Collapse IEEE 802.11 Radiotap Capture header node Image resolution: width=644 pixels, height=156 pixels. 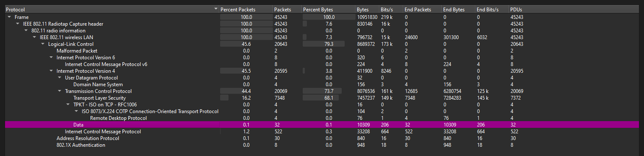pos(18,24)
